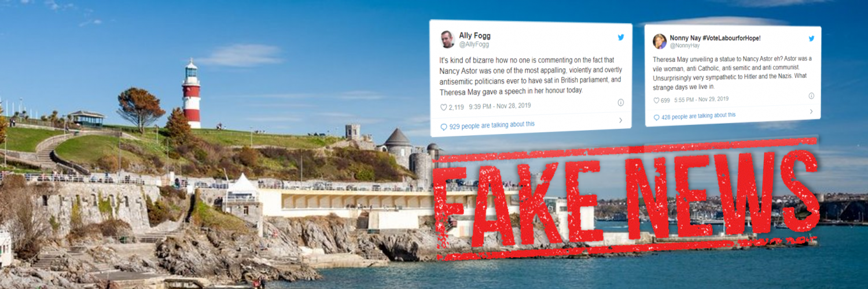Screen dimensions: 868x289
Task: Open the @AllyFogg handle link
Action: tap(474, 45)
